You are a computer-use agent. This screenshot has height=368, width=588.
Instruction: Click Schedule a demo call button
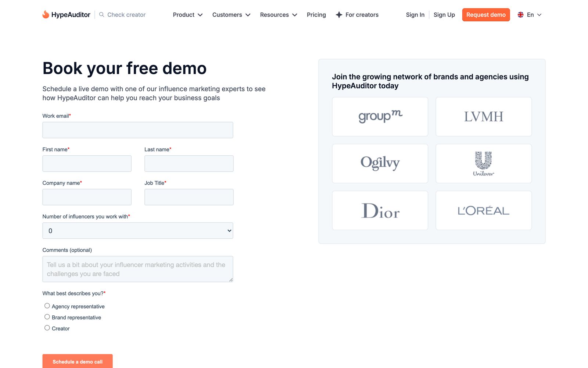click(78, 361)
